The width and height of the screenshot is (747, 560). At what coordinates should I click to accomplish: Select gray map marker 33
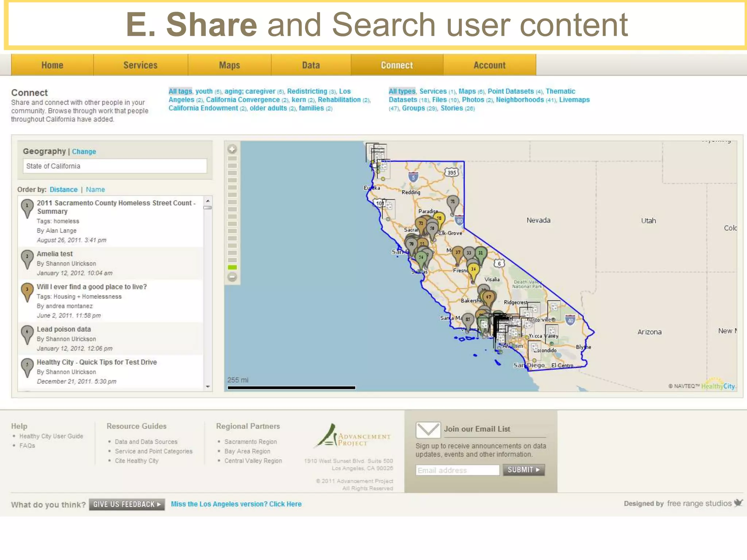point(469,254)
